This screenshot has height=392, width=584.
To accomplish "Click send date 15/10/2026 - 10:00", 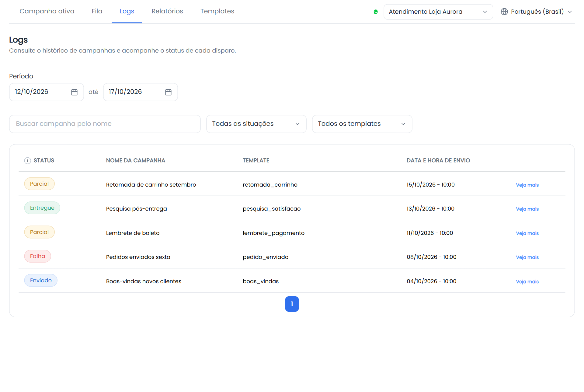I will tap(431, 185).
